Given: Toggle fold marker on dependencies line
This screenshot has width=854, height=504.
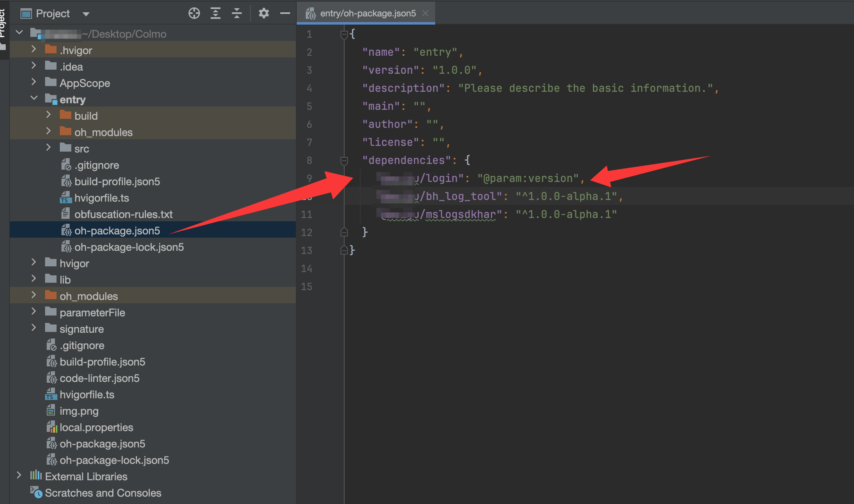Looking at the screenshot, I should click(x=344, y=160).
